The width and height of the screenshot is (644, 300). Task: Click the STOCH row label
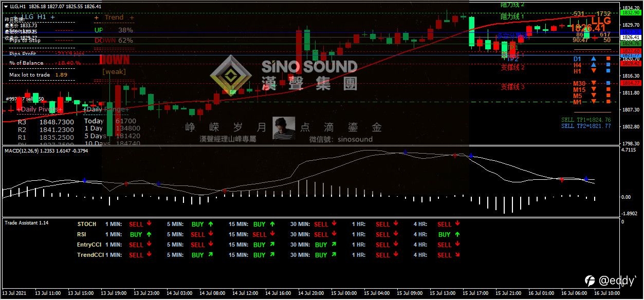(x=86, y=224)
